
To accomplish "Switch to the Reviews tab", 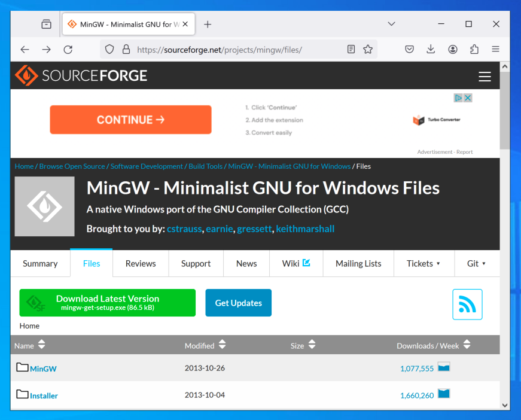I will (141, 263).
